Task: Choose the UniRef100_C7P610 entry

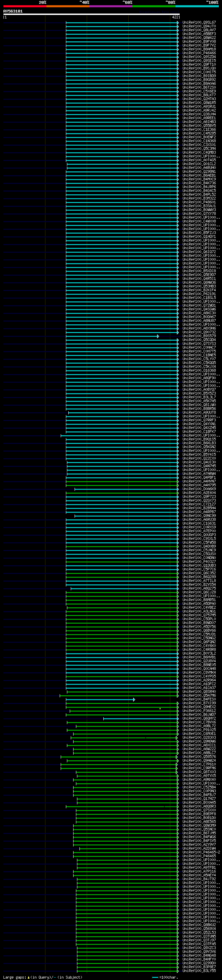Action: (x=199, y=764)
